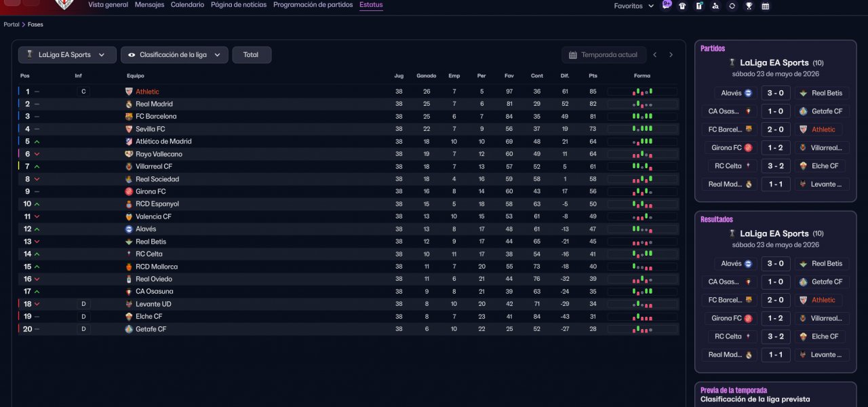Click the RC Celta badge in the table
Screen dimensions: 868x407
point(129,254)
